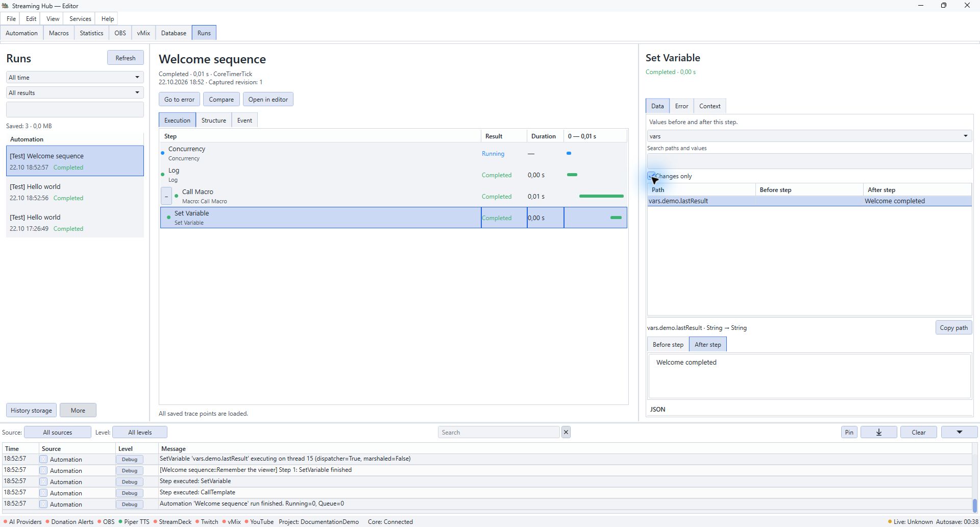Screen dimensions: 980x527
Task: Open the Services menu
Action: pyautogui.click(x=80, y=18)
